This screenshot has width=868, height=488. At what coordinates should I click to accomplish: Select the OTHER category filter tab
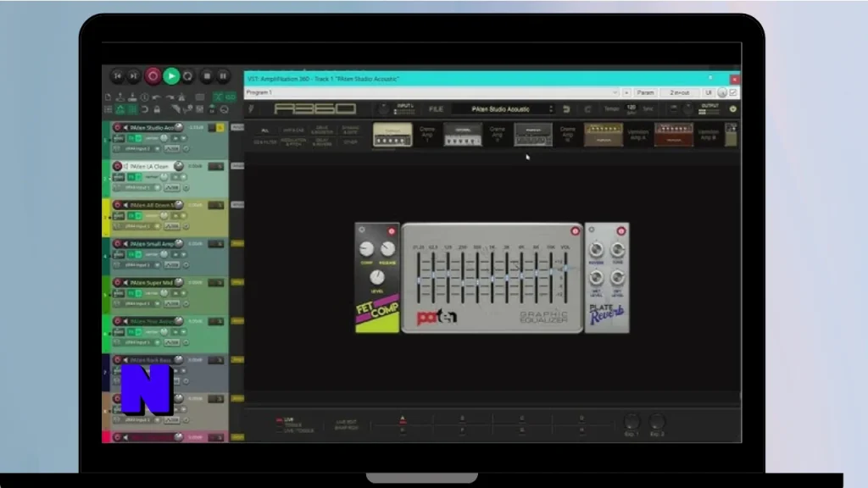350,142
